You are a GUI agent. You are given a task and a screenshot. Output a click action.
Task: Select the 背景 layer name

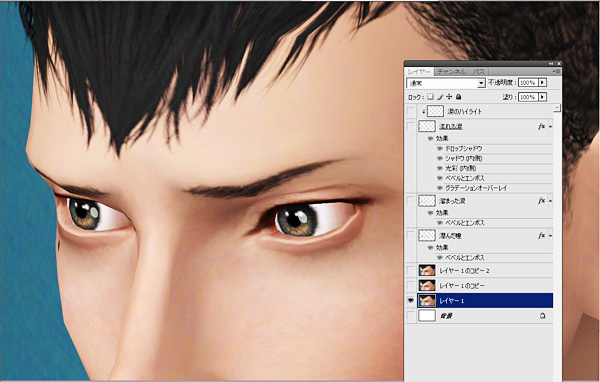[x=446, y=316]
